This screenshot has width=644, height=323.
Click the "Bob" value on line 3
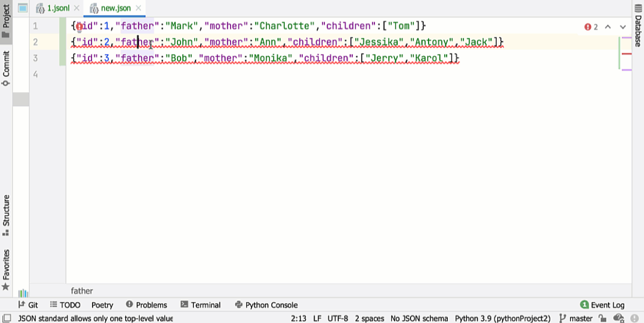(179, 58)
